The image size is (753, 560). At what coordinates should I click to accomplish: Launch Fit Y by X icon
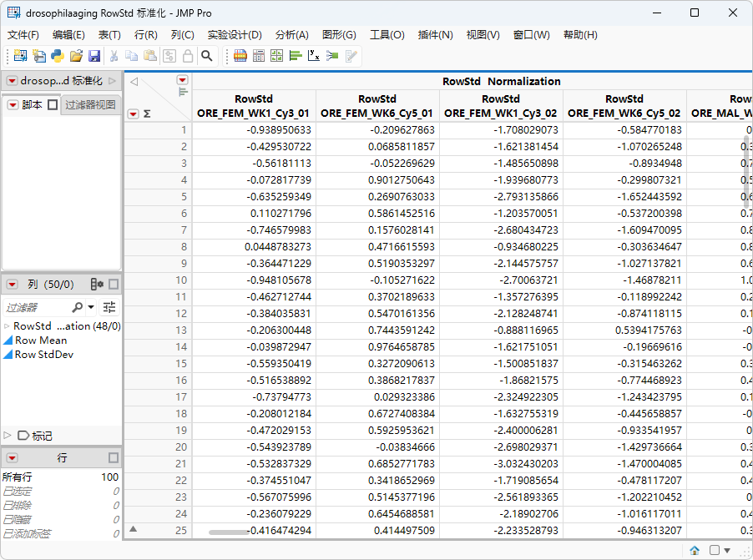(314, 56)
